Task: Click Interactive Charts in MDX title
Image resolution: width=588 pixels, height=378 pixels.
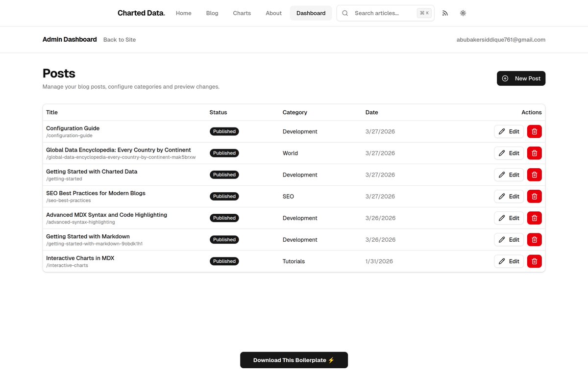Action: 80,258
